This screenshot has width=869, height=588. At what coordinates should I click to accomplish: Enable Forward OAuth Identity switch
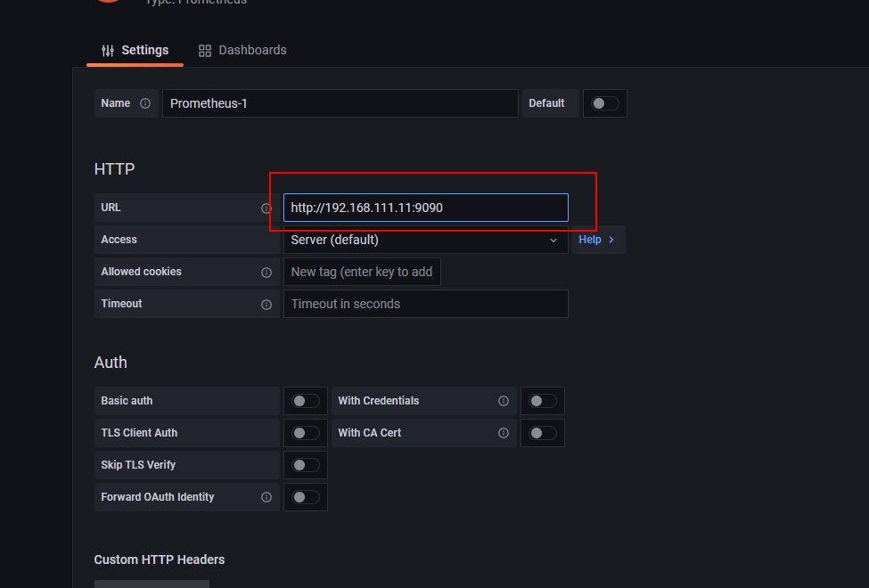coord(306,497)
